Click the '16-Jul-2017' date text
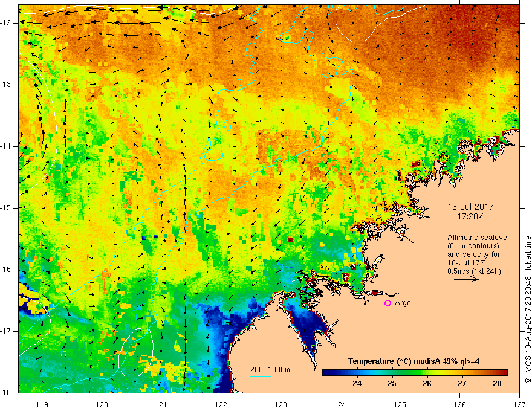 click(x=470, y=207)
